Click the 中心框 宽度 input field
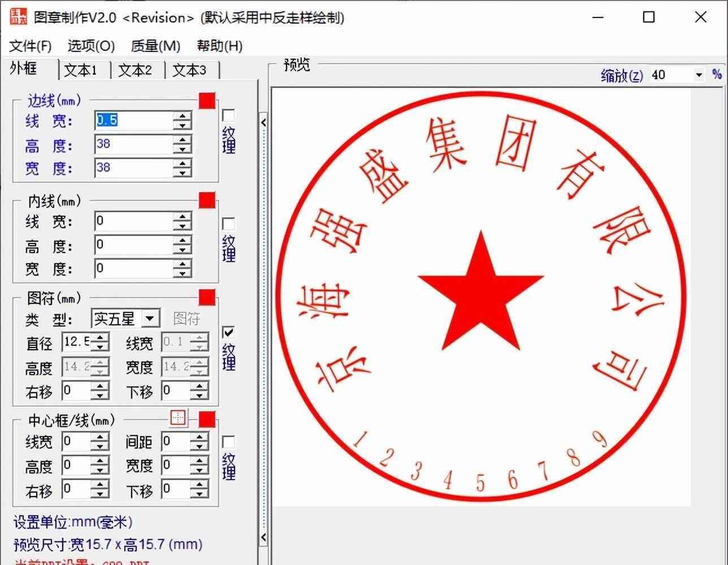Viewport: 728px width, 565px height. [176, 466]
